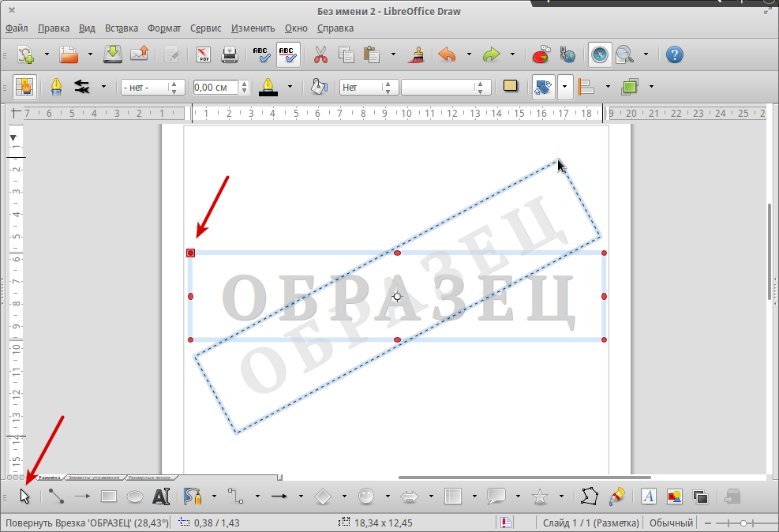779x532 pixels.
Task: Insert picture from file icon
Action: 674,496
